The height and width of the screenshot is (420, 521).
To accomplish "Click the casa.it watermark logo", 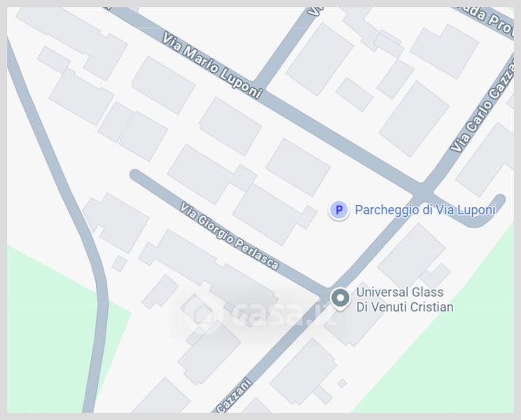I will click(x=260, y=314).
